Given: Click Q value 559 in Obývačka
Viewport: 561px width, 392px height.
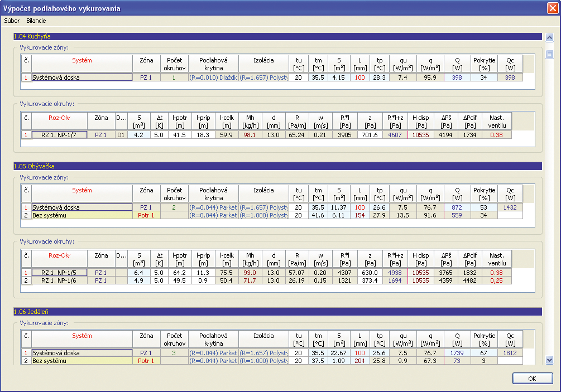Looking at the screenshot, I should point(457,215).
